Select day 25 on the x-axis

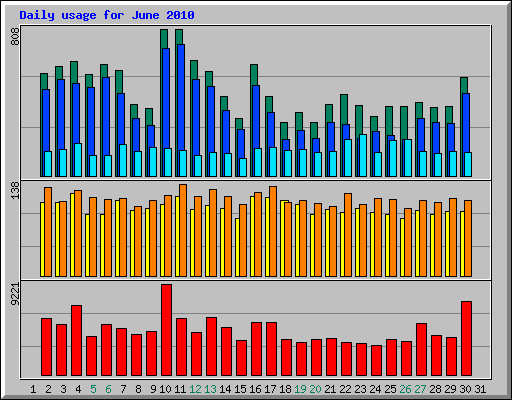(x=390, y=389)
